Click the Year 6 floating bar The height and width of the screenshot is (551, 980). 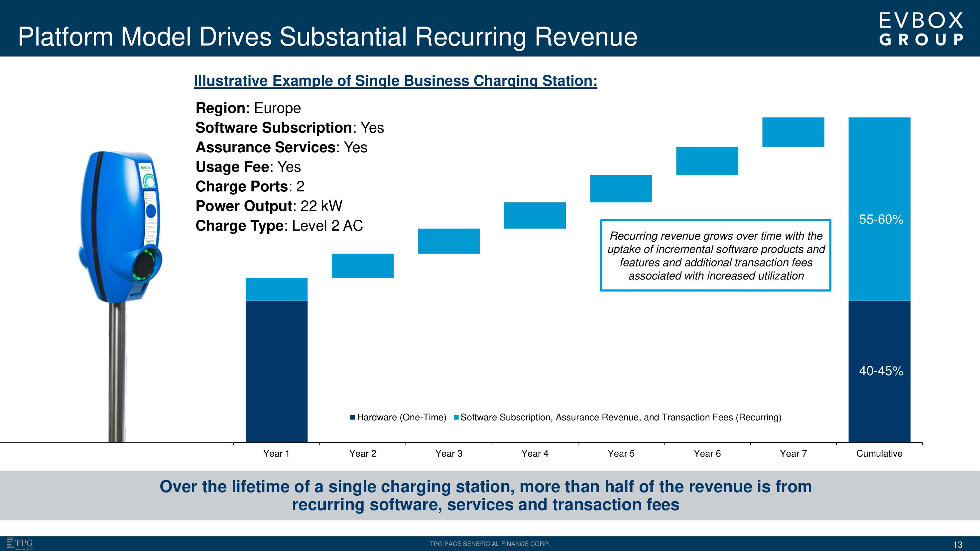click(x=707, y=161)
